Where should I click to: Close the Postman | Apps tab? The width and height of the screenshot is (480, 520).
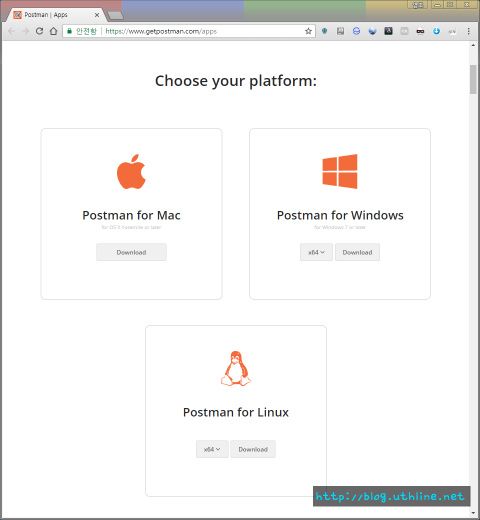coord(97,15)
